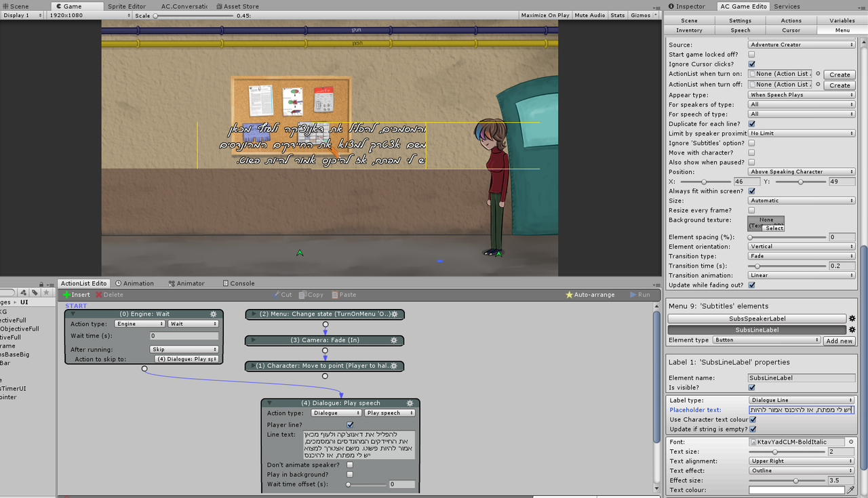Image resolution: width=868 pixels, height=498 pixels.
Task: Open the gear menu of Engine: Wait action
Action: [x=213, y=314]
